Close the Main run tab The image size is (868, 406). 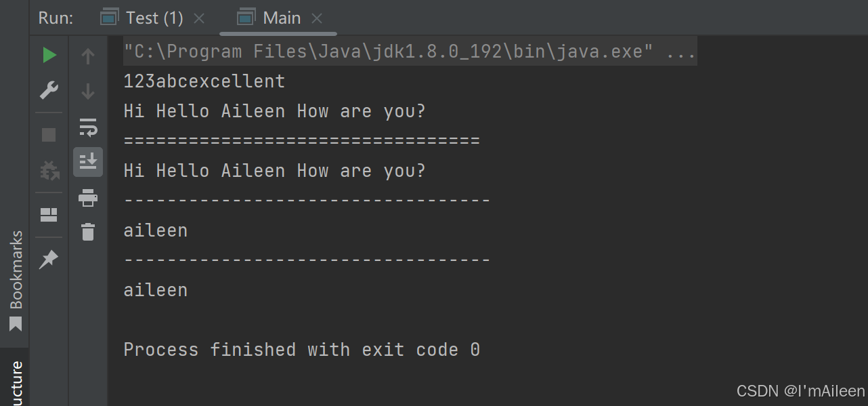point(317,18)
